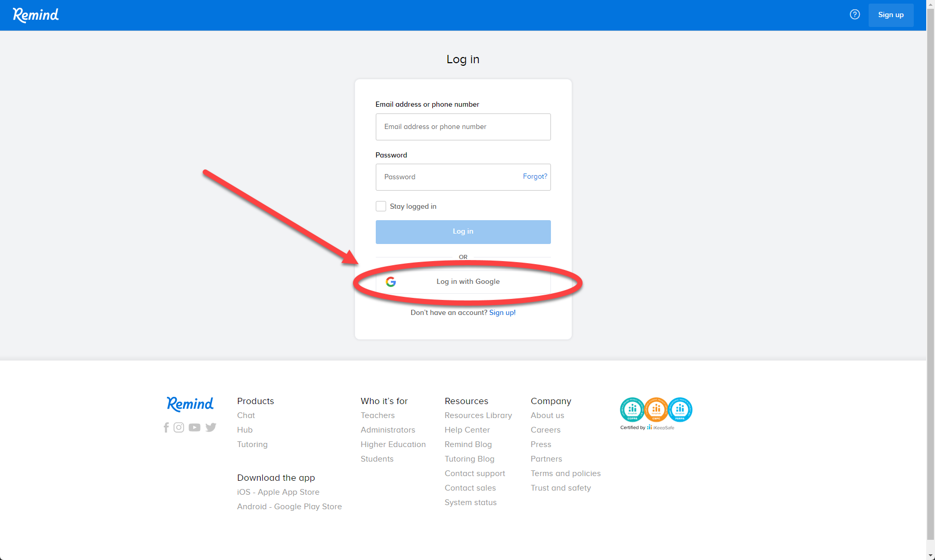Open the Tutoring product link
This screenshot has height=560, width=935.
pyautogui.click(x=252, y=444)
